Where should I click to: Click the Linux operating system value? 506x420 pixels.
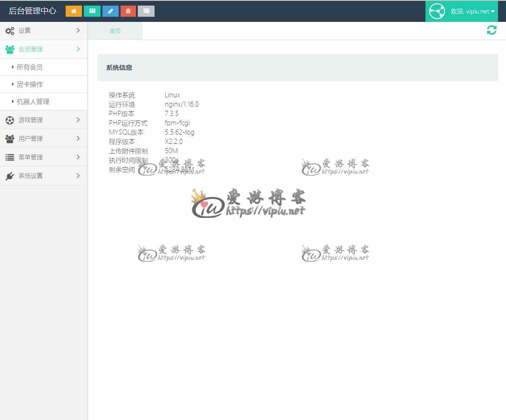point(172,95)
